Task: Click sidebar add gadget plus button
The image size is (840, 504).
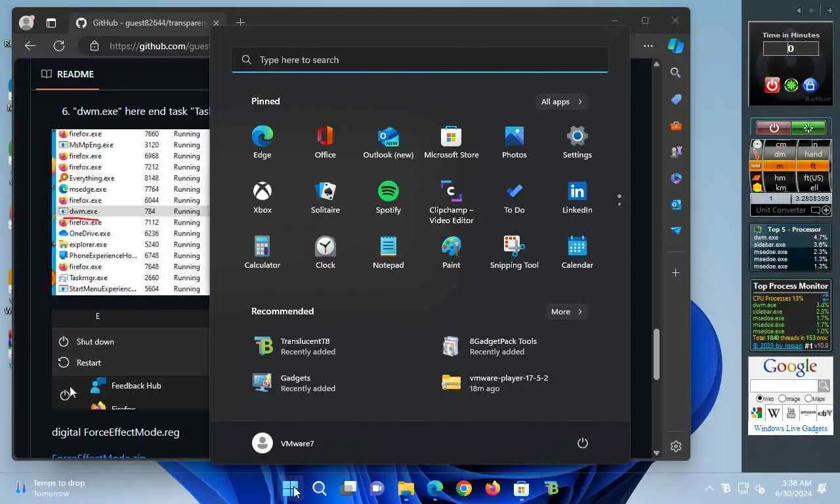Action: (x=830, y=10)
